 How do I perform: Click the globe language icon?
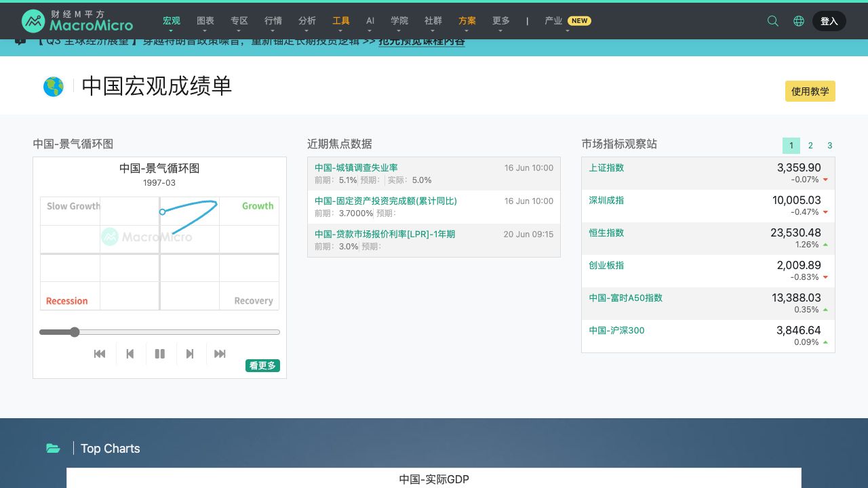(x=799, y=21)
